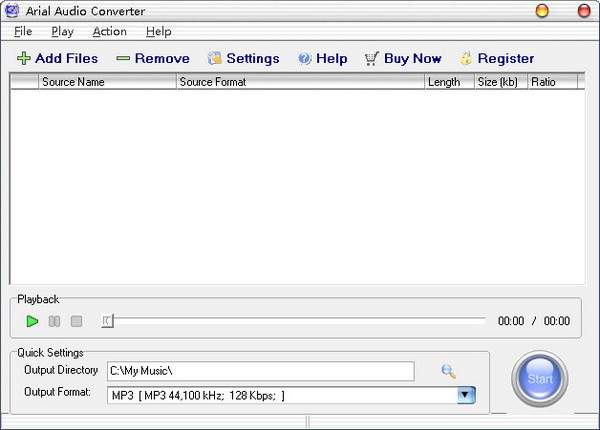The height and width of the screenshot is (430, 600).
Task: Minimize window with the orange button
Action: [542, 11]
